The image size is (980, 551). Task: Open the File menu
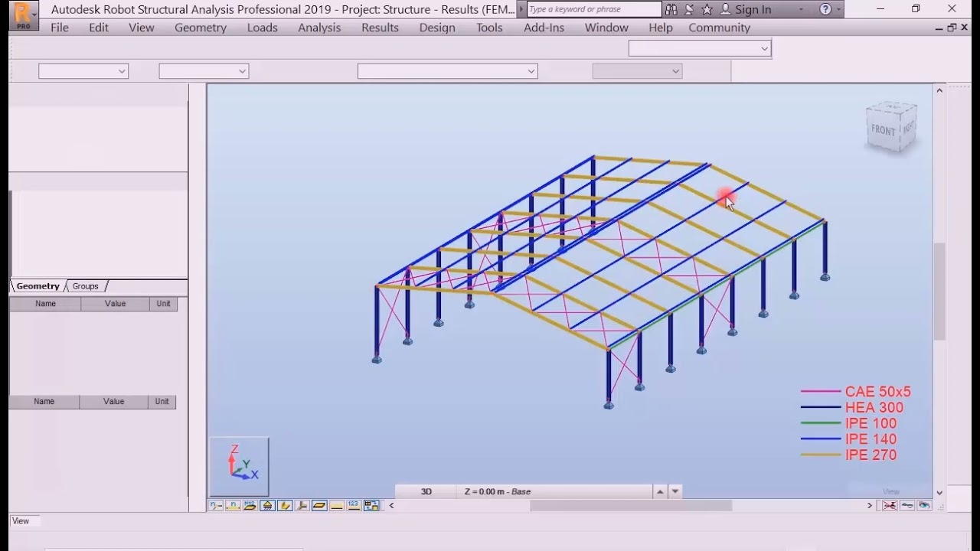[60, 28]
